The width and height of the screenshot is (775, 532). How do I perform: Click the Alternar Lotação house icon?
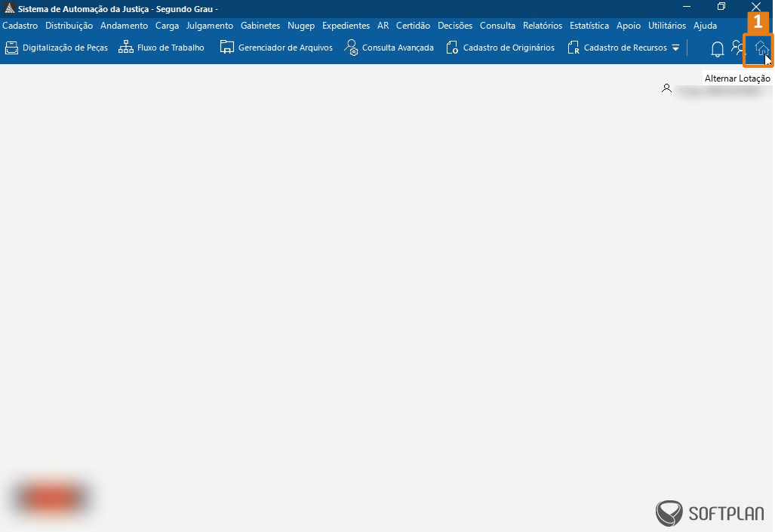pos(761,49)
